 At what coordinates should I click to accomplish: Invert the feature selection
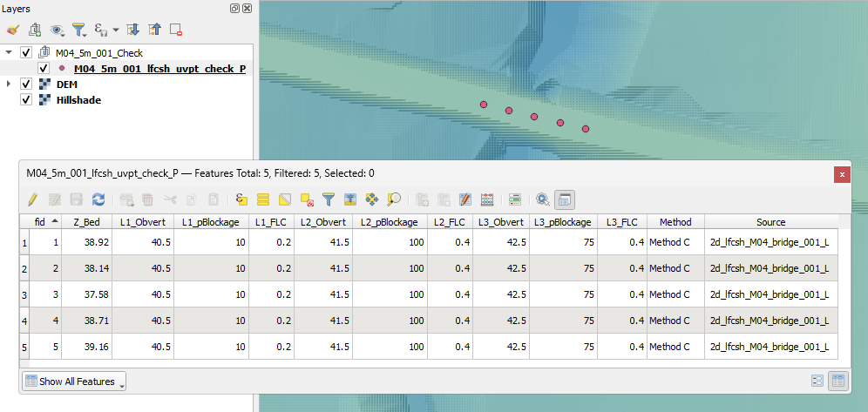pos(285,199)
